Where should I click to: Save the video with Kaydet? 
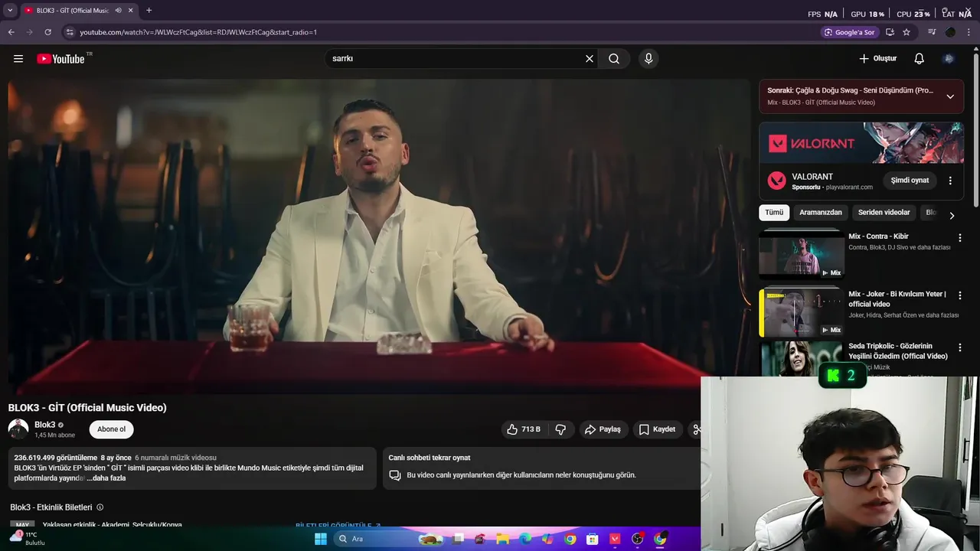(658, 429)
